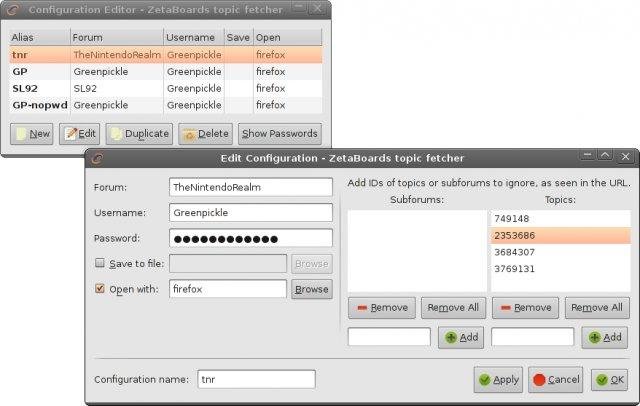Click the Show Passwords button
The width and height of the screenshot is (640, 406).
(x=280, y=134)
